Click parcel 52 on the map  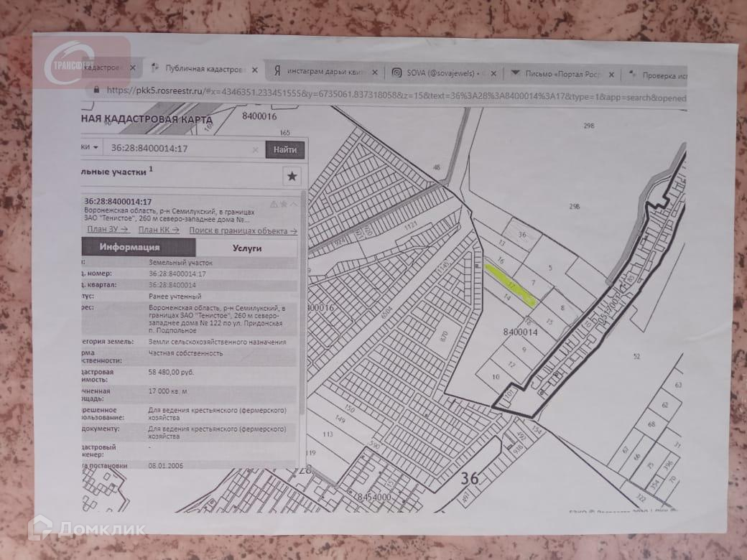click(636, 356)
